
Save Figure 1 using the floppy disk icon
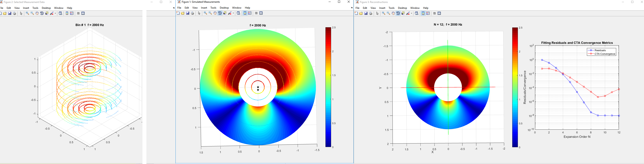(188, 13)
